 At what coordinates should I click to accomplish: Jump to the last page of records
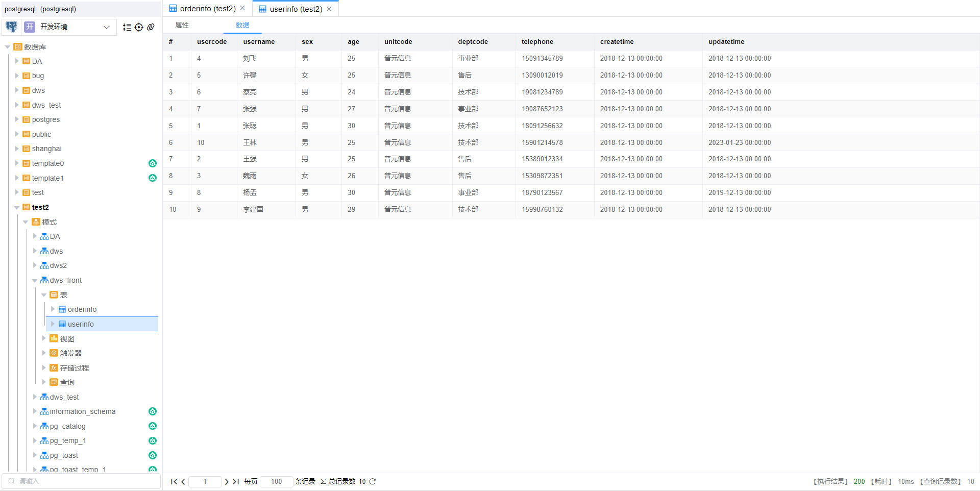[236, 481]
